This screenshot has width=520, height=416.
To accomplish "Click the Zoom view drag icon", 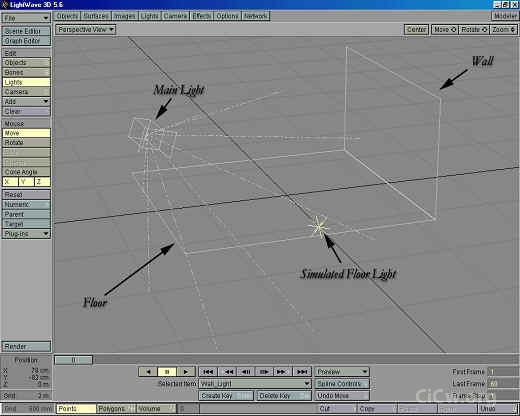I will pyautogui.click(x=513, y=30).
